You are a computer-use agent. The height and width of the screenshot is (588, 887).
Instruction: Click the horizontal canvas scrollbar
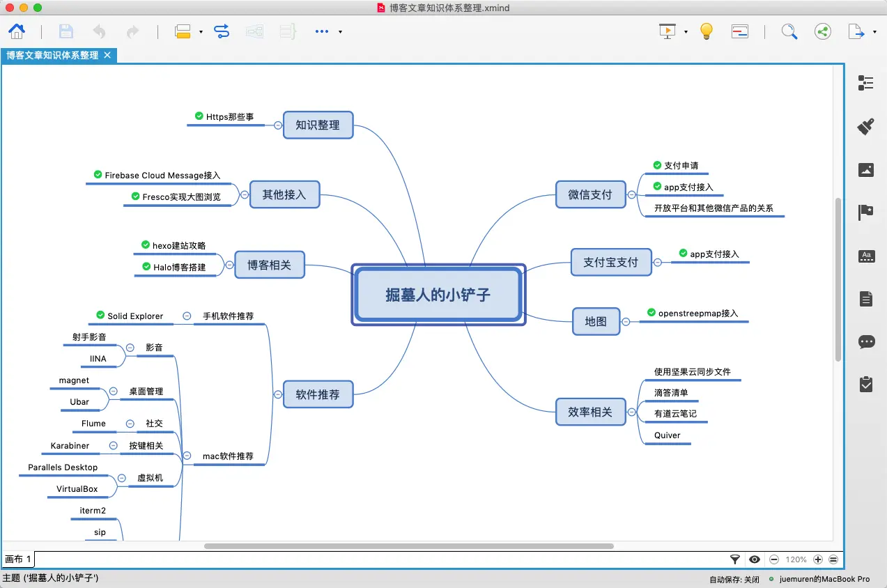click(409, 546)
